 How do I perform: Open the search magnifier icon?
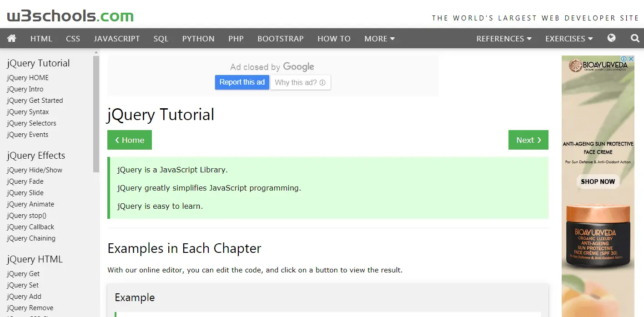tap(635, 38)
